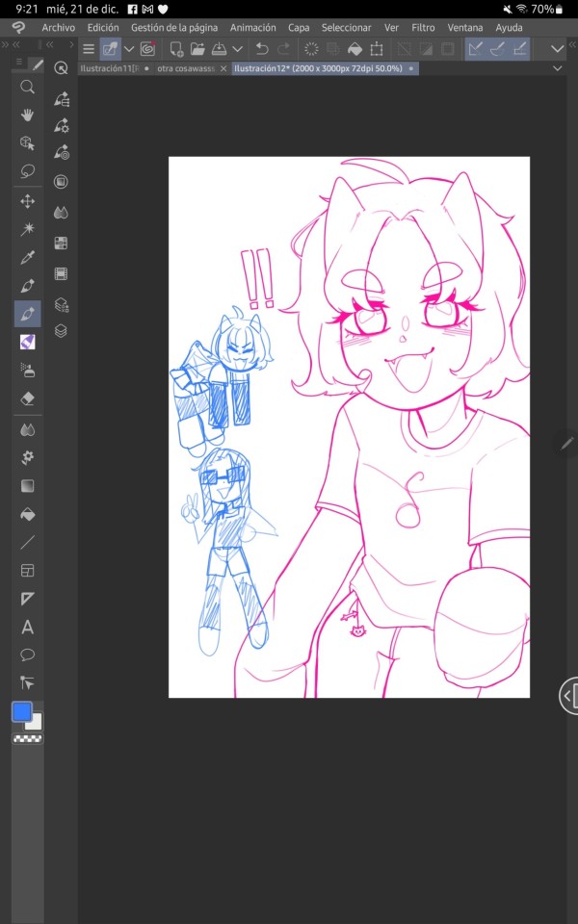Select the Balloon tool

point(27,655)
